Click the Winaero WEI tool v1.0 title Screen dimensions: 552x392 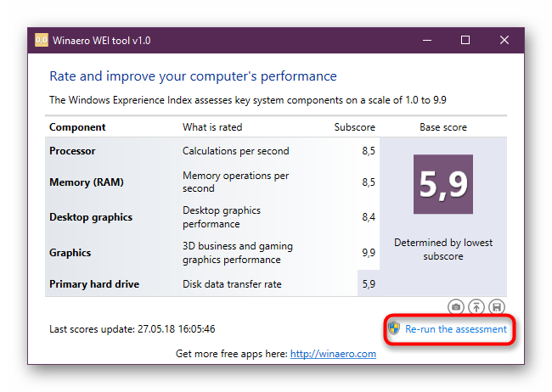tap(101, 41)
